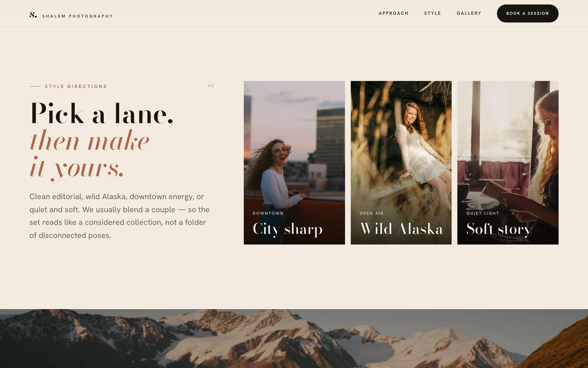Click the Book a Session button
This screenshot has width=588, height=368.
(528, 13)
